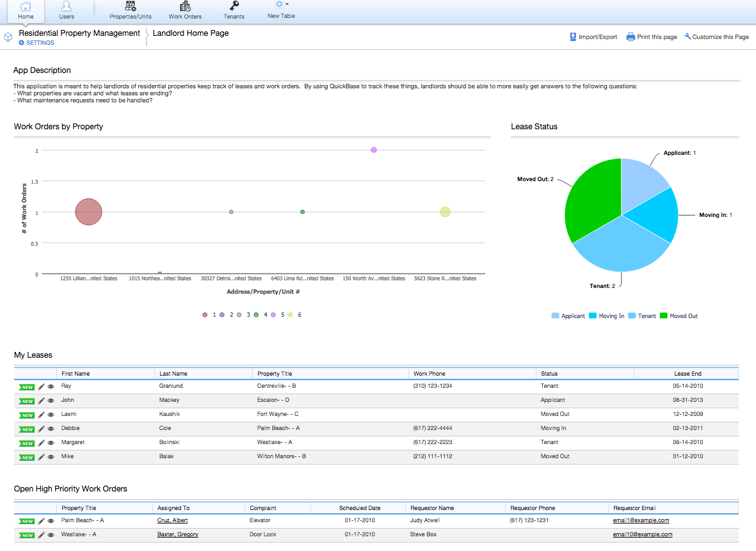
Task: View John Mackey lease via eye icon
Action: click(51, 401)
